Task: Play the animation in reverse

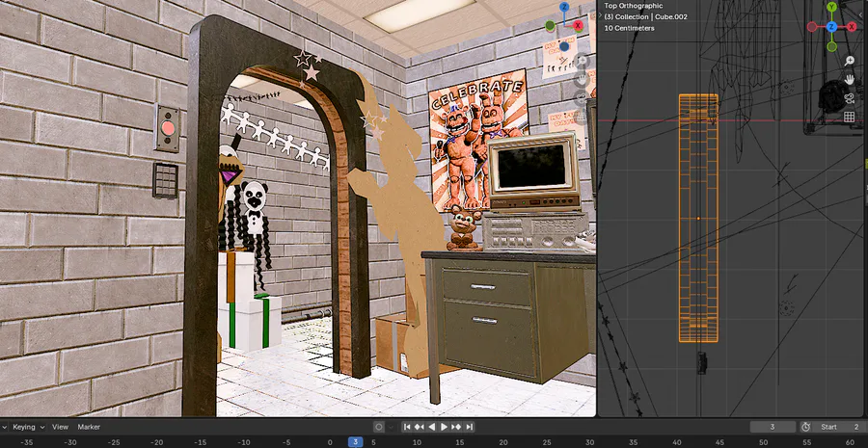Action: (x=432, y=427)
